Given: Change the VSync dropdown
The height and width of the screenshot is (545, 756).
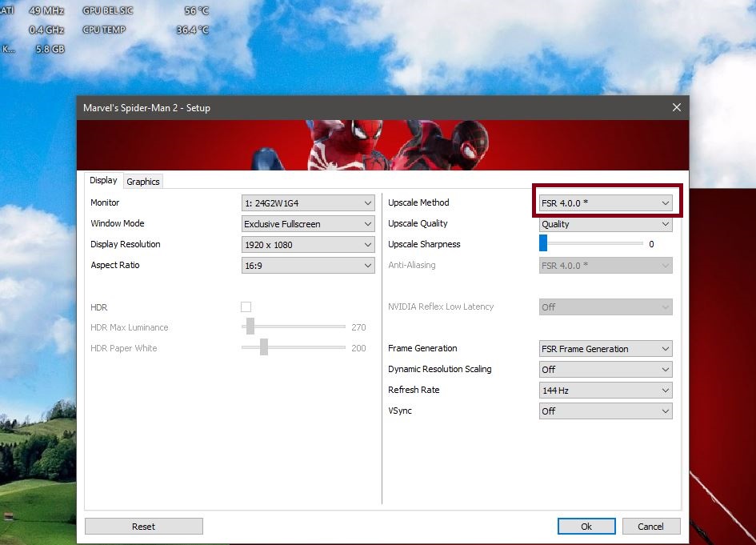Looking at the screenshot, I should (x=606, y=411).
